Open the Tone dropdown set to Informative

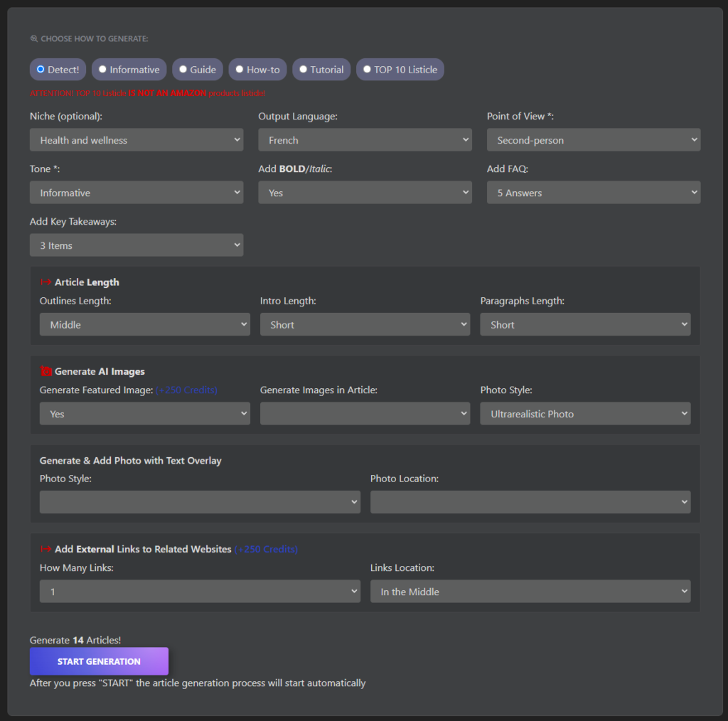(x=136, y=192)
